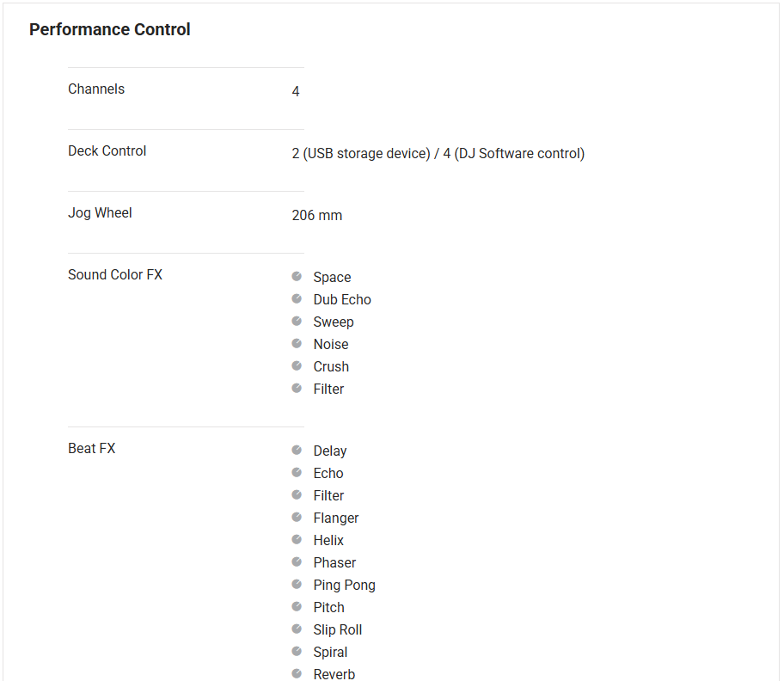Select the Sound Color FX label
This screenshot has height=681, width=784.
(115, 275)
